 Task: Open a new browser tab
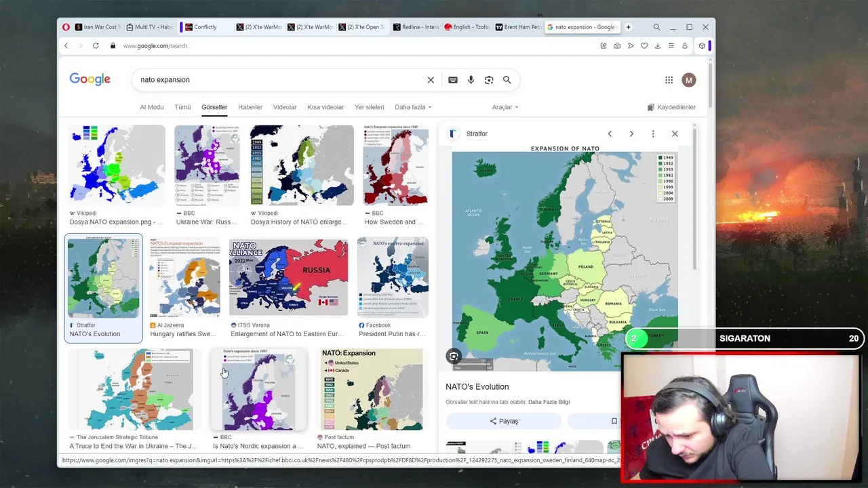click(628, 27)
